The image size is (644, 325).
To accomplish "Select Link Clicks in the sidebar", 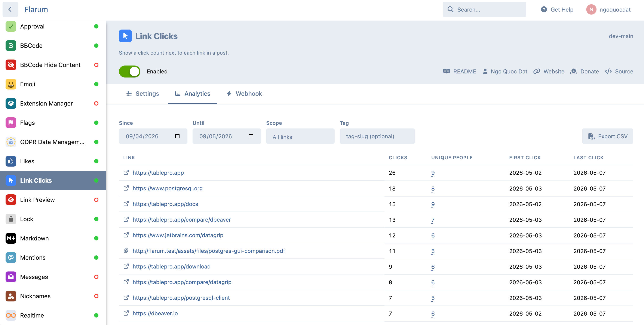I will (x=53, y=180).
